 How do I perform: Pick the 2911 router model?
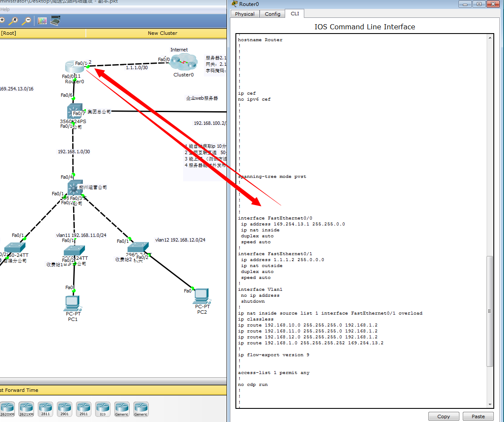(x=84, y=409)
